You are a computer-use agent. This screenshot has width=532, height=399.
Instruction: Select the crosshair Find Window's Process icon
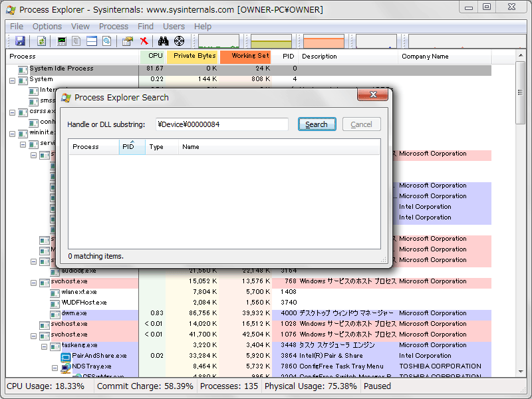(179, 41)
